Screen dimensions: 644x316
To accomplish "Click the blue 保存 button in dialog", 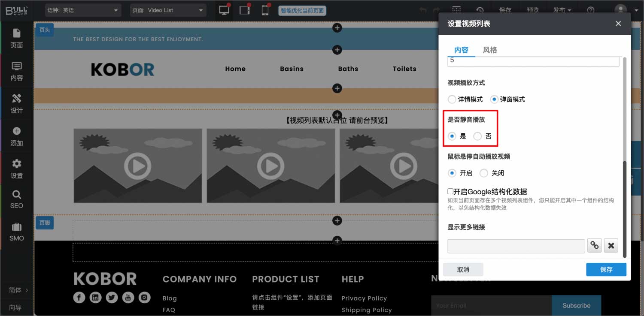I will click(606, 270).
